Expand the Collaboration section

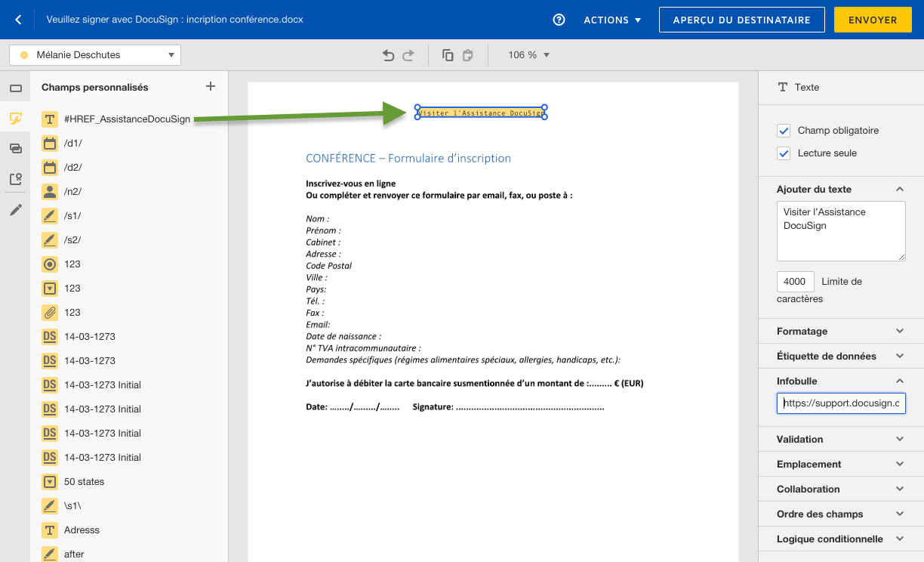(x=899, y=489)
